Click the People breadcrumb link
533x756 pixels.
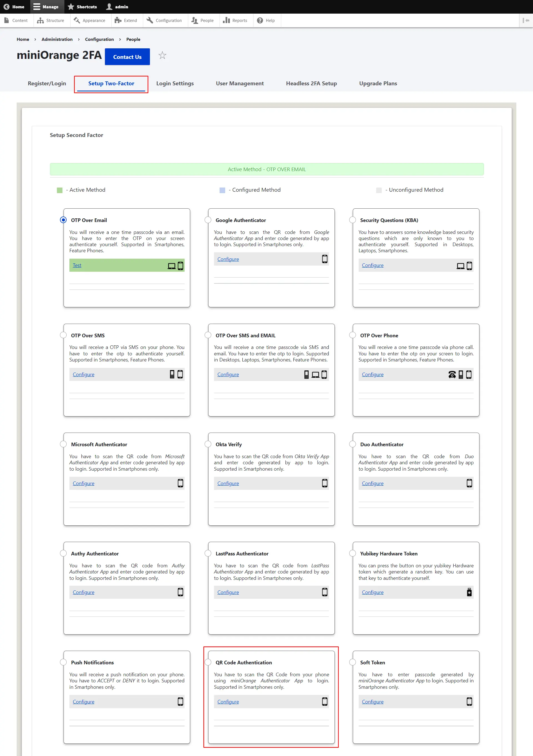[133, 39]
